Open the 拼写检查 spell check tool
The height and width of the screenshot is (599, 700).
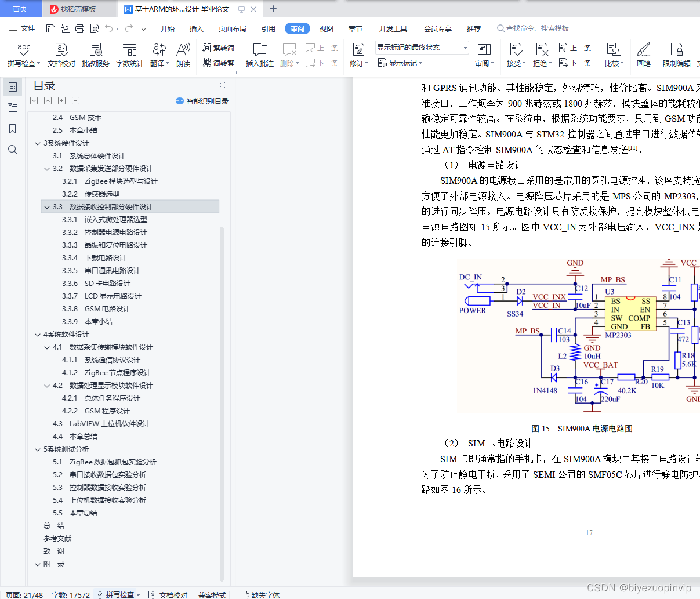pyautogui.click(x=24, y=55)
